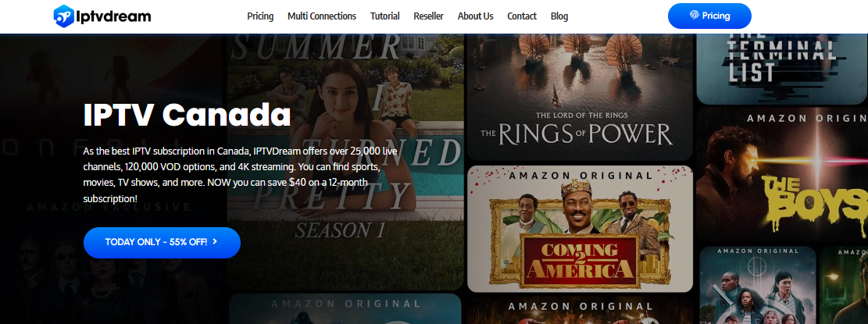Click the arrow chevron in the 55% OFF button
The image size is (868, 324).
(215, 241)
